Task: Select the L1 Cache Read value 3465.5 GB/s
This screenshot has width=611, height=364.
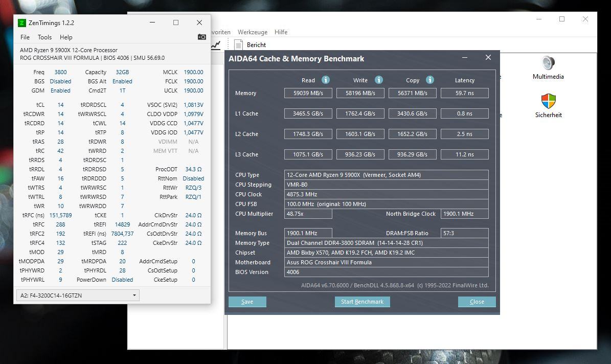Action: 308,113
